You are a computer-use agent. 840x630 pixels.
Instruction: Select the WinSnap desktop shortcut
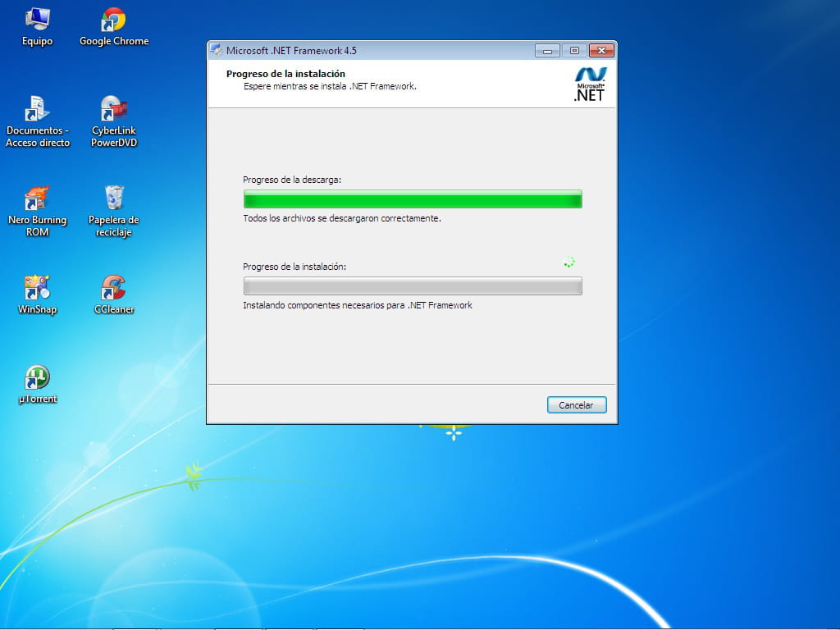[37, 288]
